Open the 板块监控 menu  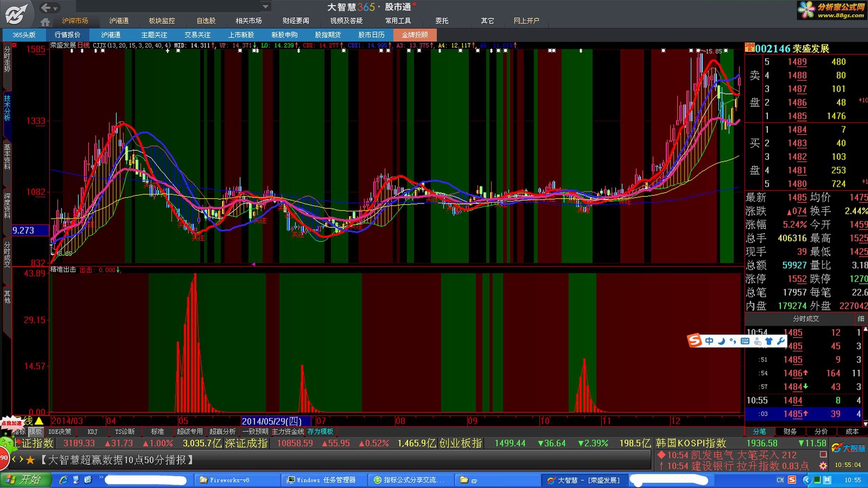pos(162,21)
